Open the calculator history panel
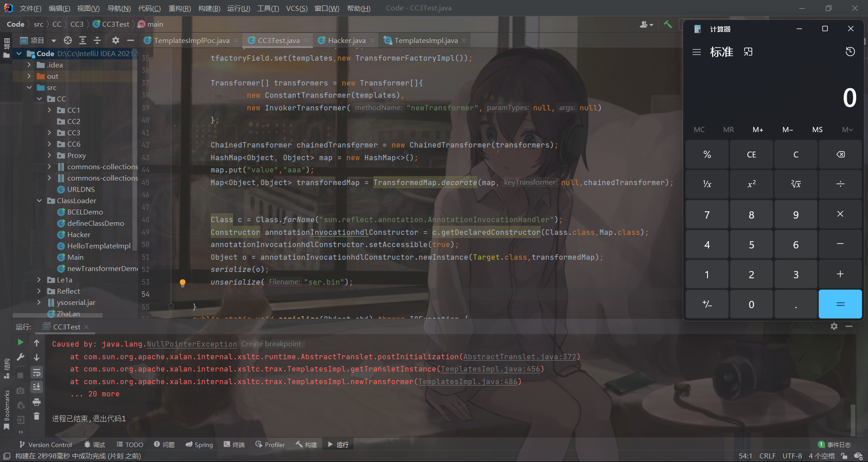Image resolution: width=868 pixels, height=462 pixels. click(850, 52)
